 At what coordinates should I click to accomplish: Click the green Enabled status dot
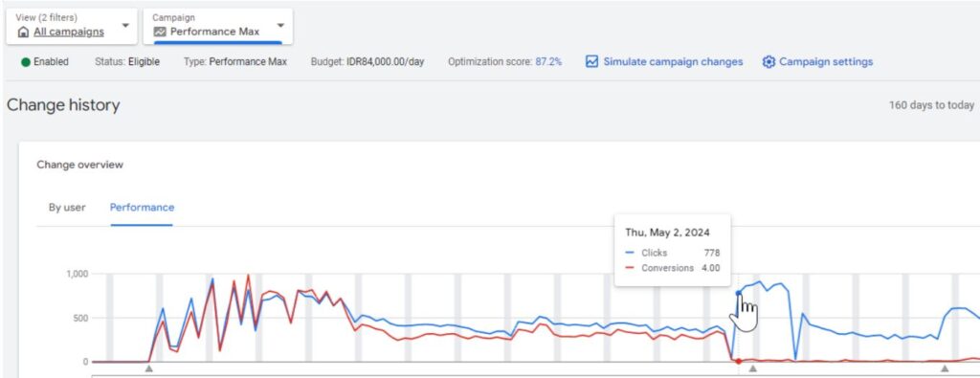pos(26,62)
